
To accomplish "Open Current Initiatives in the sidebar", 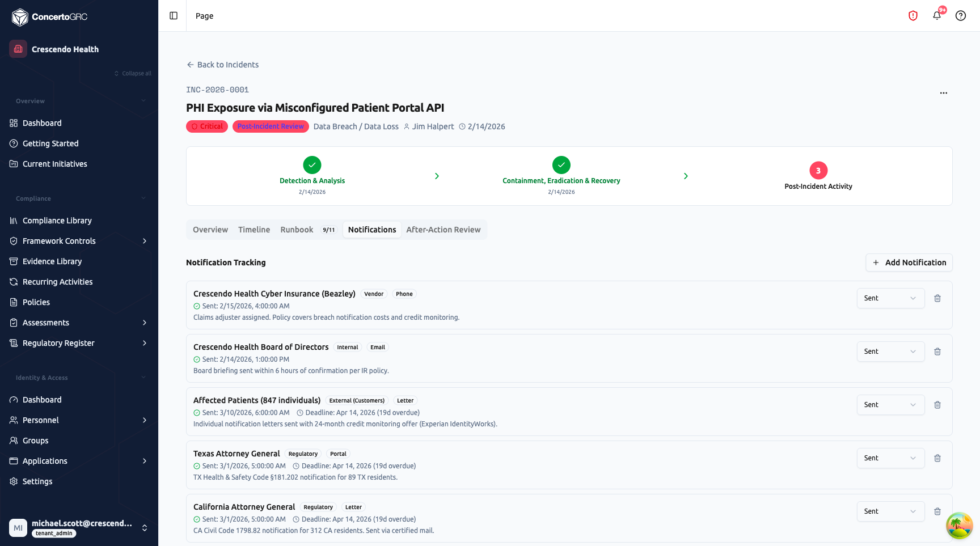I will coord(79,164).
